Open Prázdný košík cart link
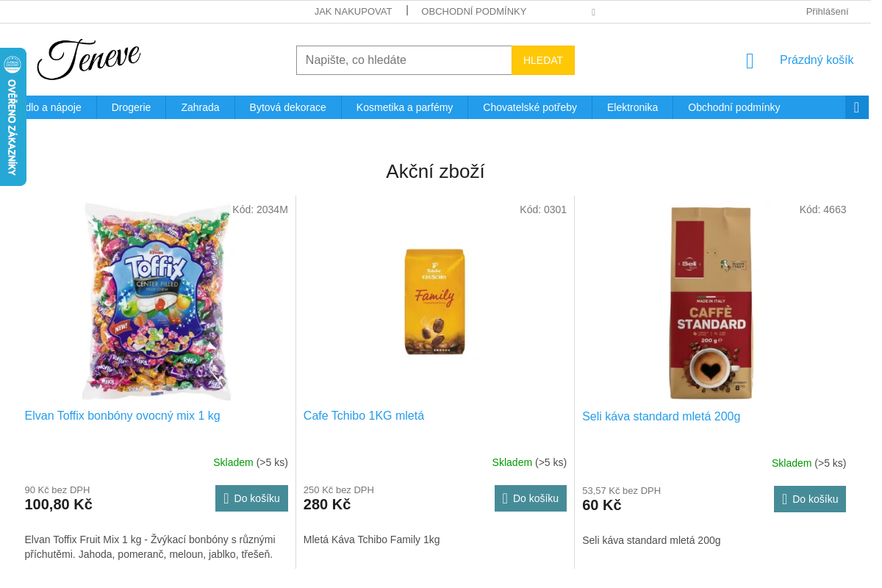This screenshot has height=588, width=882. point(817,60)
